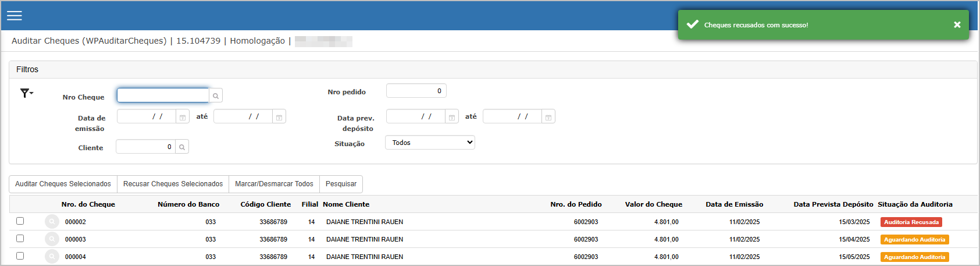Click Auditar Cheques Selecionados button

63,184
